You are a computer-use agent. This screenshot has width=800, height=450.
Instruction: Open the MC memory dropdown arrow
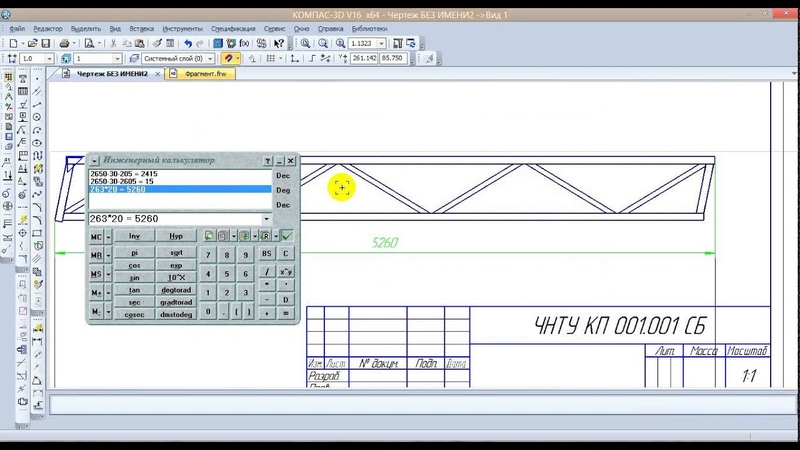109,237
